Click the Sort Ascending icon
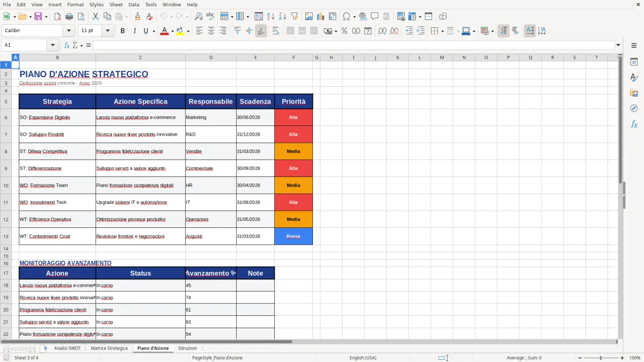Viewport: 644px width, 362px height. click(271, 16)
